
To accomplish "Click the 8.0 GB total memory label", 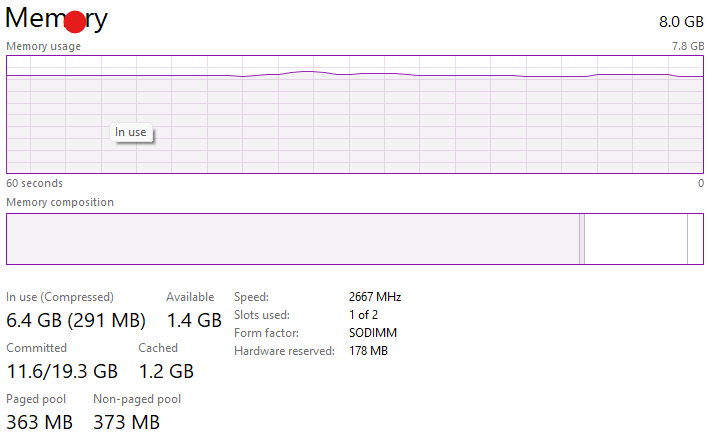I will pos(680,21).
